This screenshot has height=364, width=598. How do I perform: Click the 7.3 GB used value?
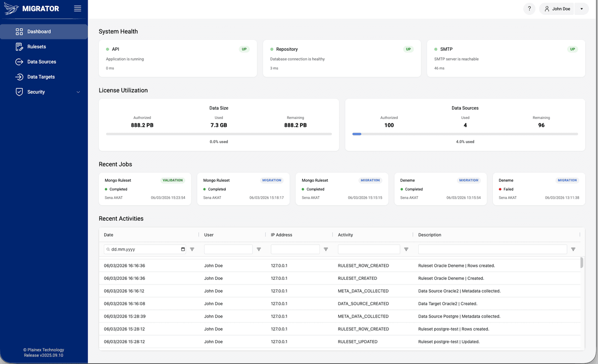[219, 125]
